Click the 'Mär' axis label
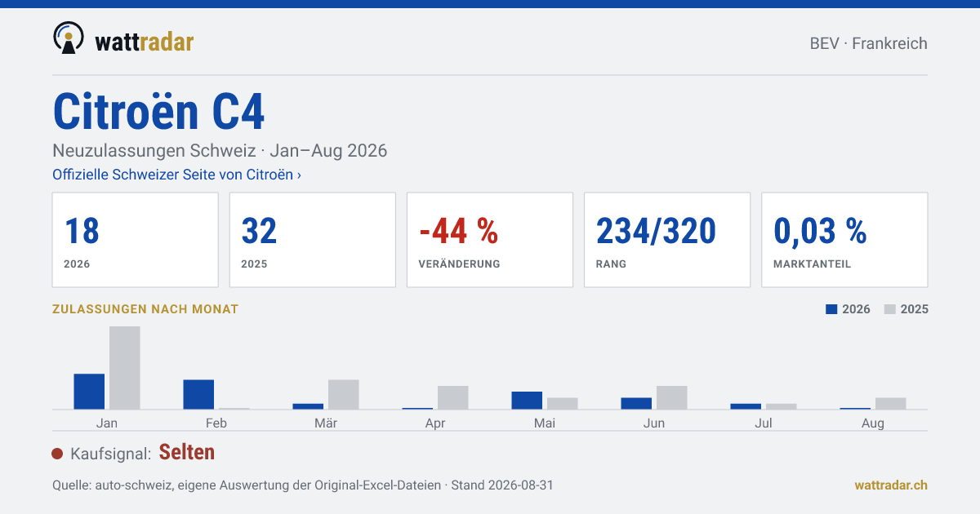 click(x=326, y=423)
